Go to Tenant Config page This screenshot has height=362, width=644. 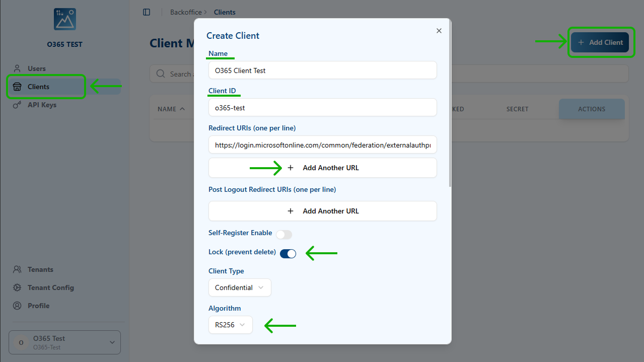pyautogui.click(x=50, y=287)
